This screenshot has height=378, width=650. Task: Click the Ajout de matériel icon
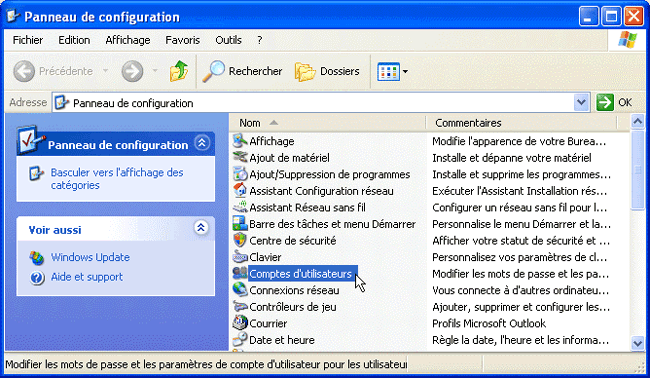tap(240, 158)
